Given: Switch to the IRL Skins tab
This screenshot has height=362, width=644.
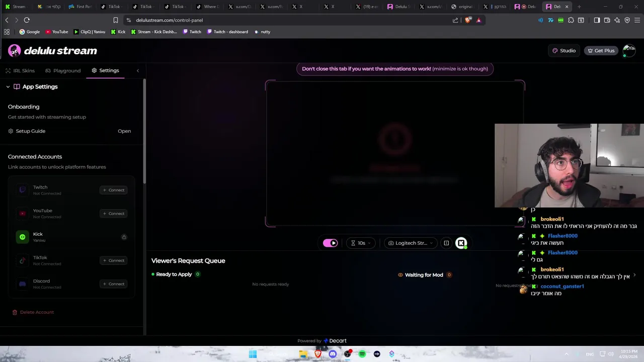Looking at the screenshot, I should (20, 70).
